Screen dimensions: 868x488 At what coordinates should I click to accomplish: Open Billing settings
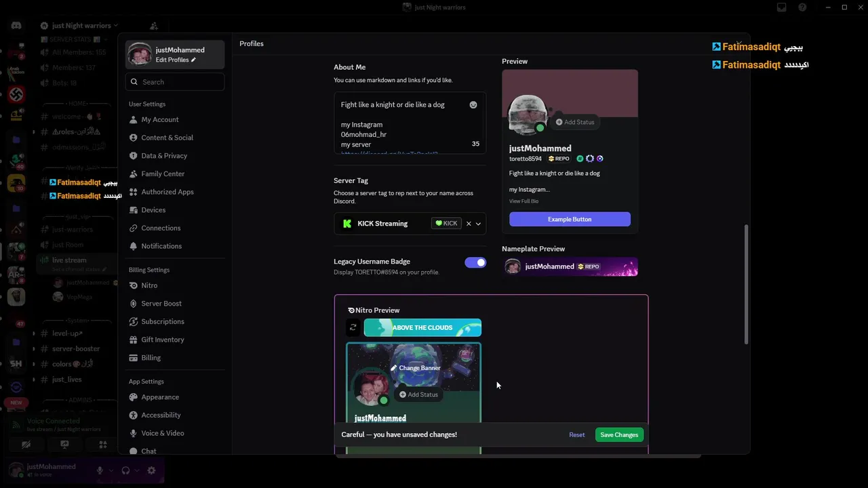coord(174,358)
